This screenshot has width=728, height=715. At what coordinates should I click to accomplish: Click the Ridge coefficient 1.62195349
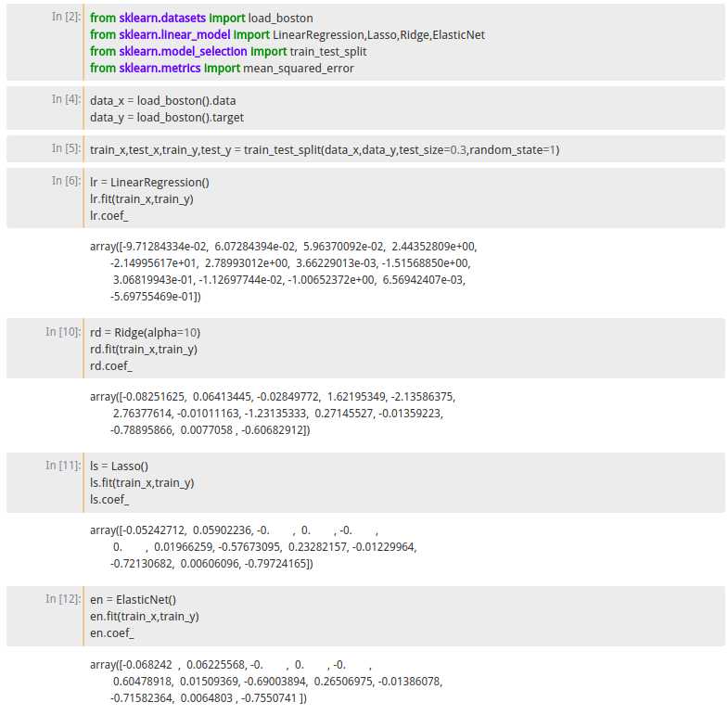(356, 397)
